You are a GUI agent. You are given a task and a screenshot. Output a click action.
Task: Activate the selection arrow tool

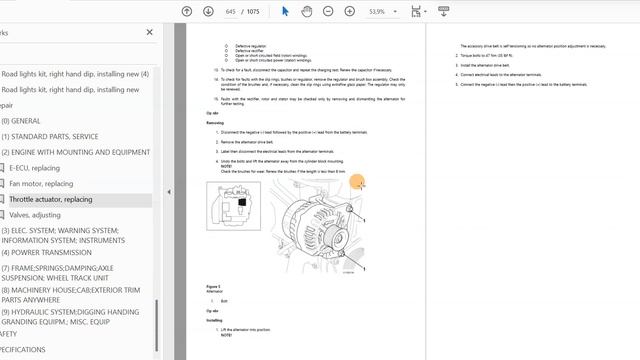285,11
